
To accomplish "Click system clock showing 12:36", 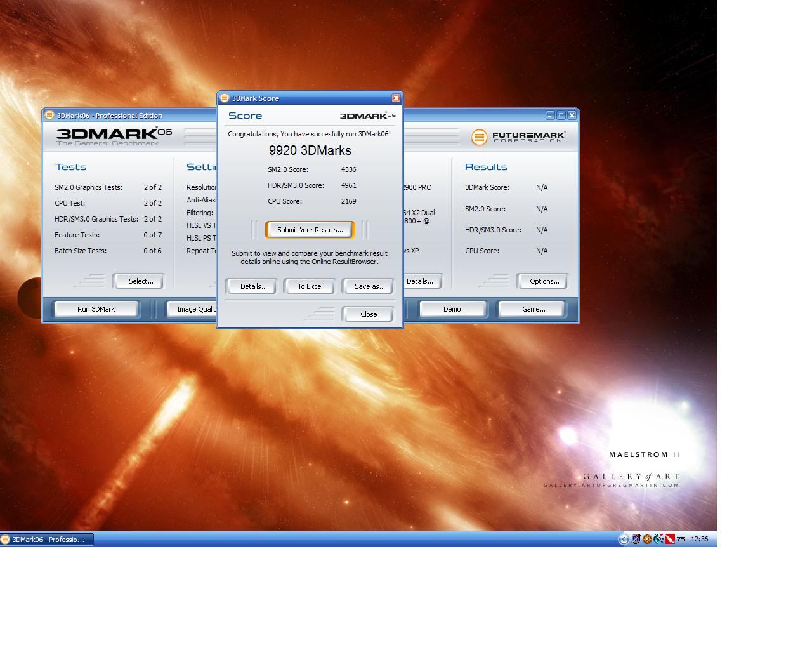I will pos(699,539).
